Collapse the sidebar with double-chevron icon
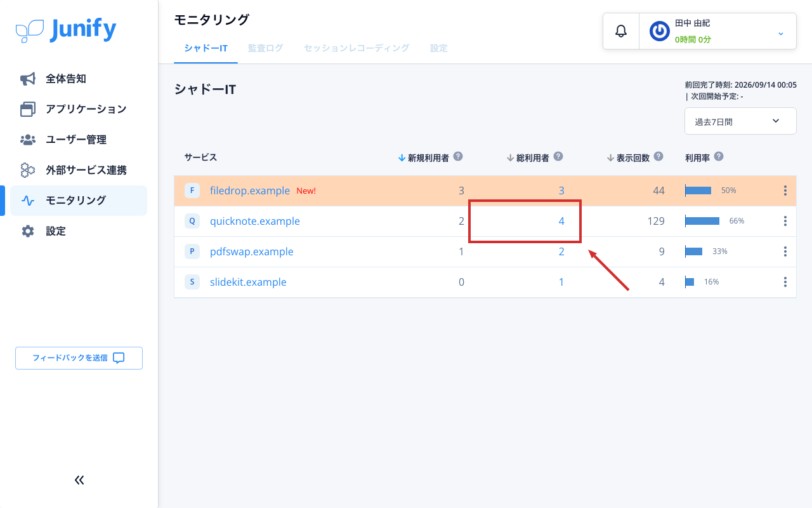This screenshot has height=508, width=812. [x=79, y=480]
